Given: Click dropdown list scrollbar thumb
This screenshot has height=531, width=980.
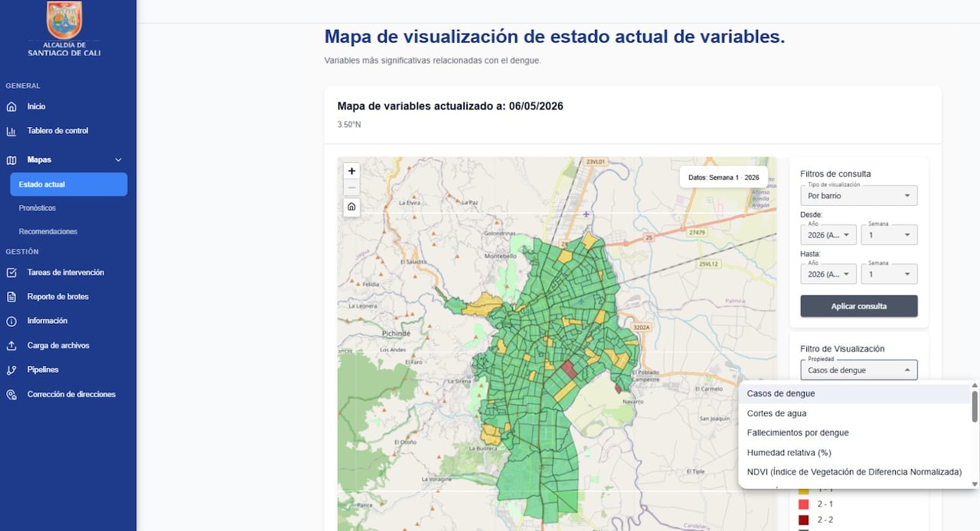Looking at the screenshot, I should point(975,406).
